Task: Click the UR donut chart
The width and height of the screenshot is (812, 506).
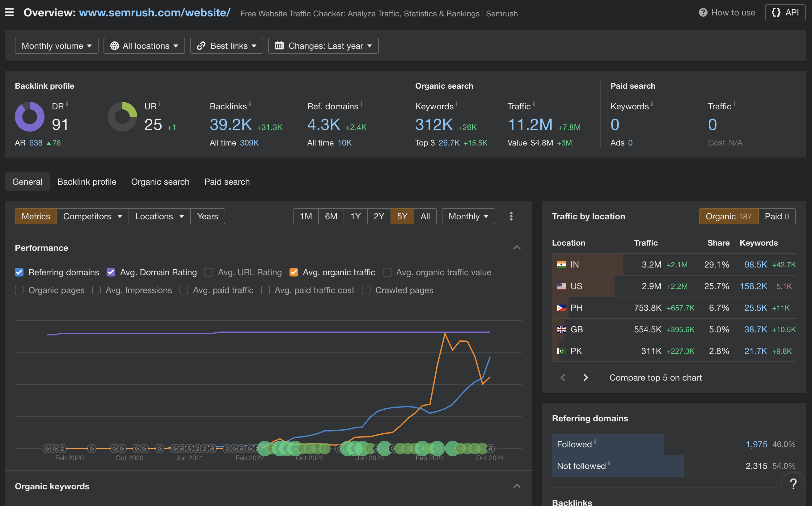Action: pyautogui.click(x=122, y=117)
